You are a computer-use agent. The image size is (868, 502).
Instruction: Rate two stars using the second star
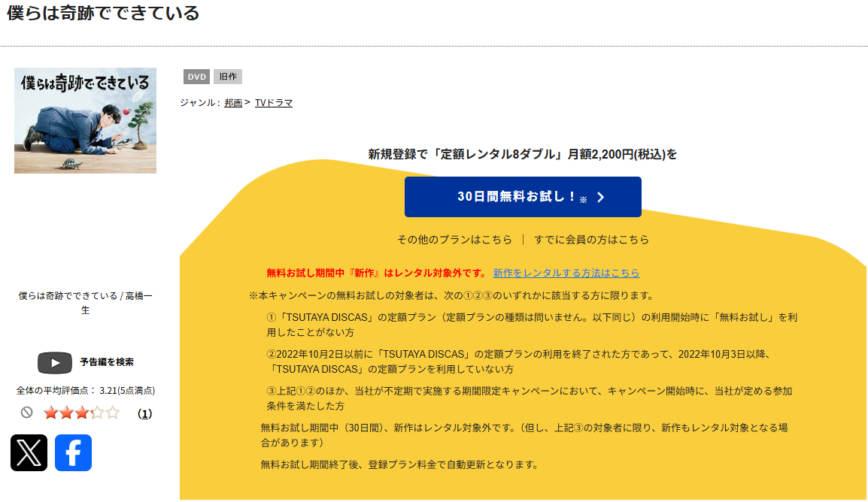[66, 413]
